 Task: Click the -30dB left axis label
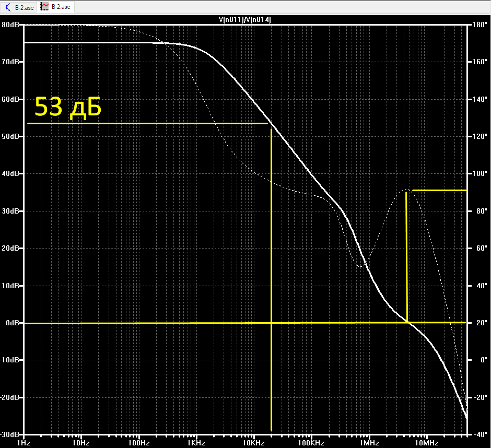pyautogui.click(x=10, y=434)
